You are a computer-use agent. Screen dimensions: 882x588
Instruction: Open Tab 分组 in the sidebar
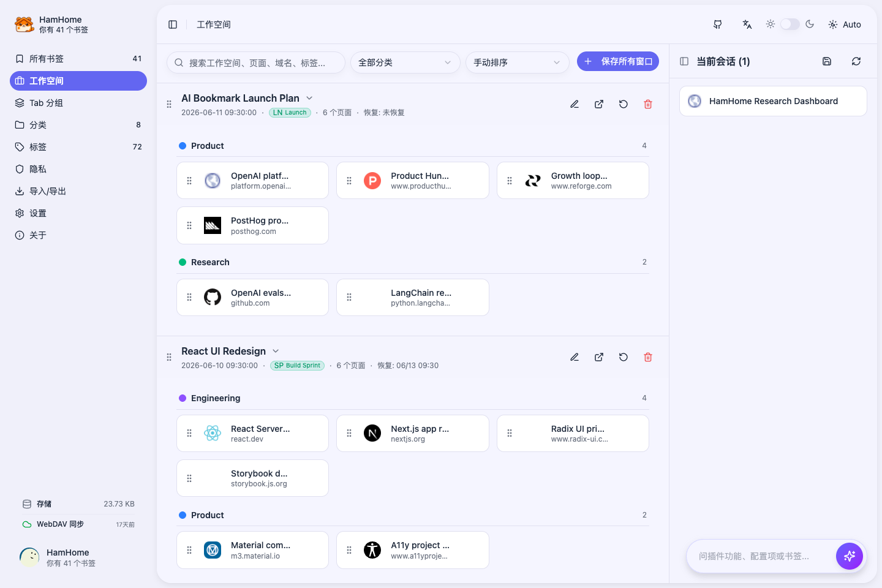[78, 103]
